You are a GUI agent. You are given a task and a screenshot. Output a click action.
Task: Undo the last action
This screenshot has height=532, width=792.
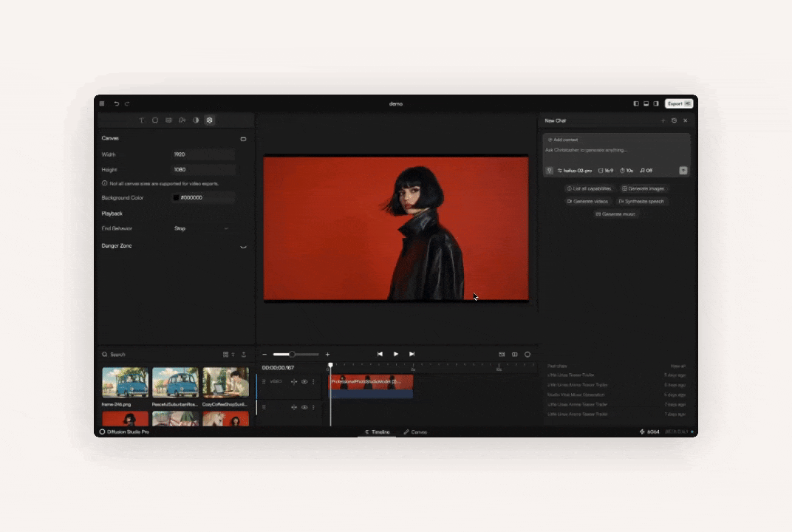pos(117,103)
